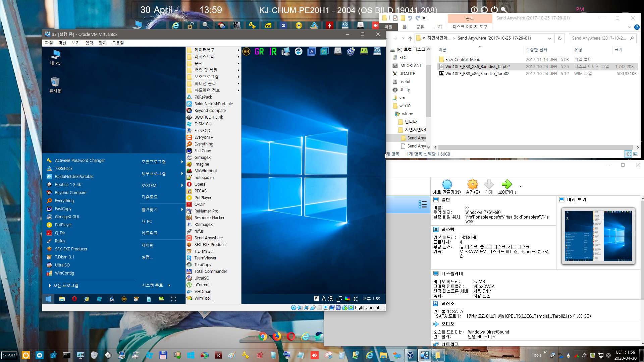
Task: Click Firefox icon in the host dock
Action: click(x=277, y=336)
